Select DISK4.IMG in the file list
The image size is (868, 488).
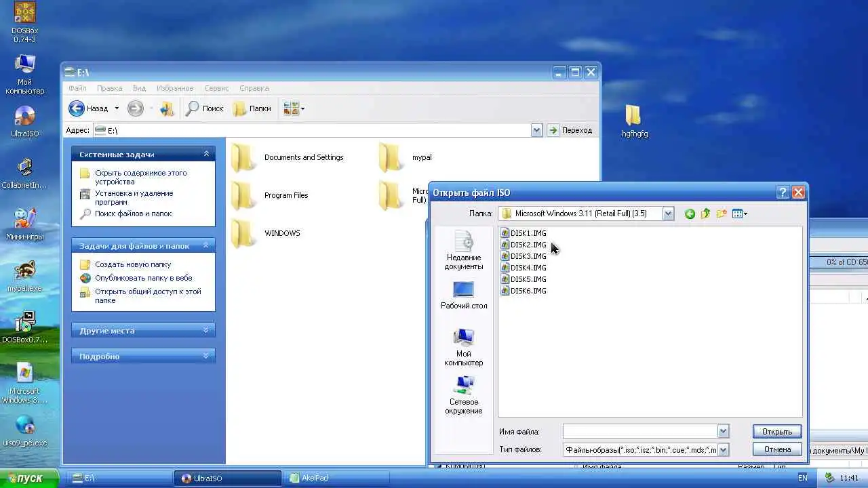click(524, 268)
